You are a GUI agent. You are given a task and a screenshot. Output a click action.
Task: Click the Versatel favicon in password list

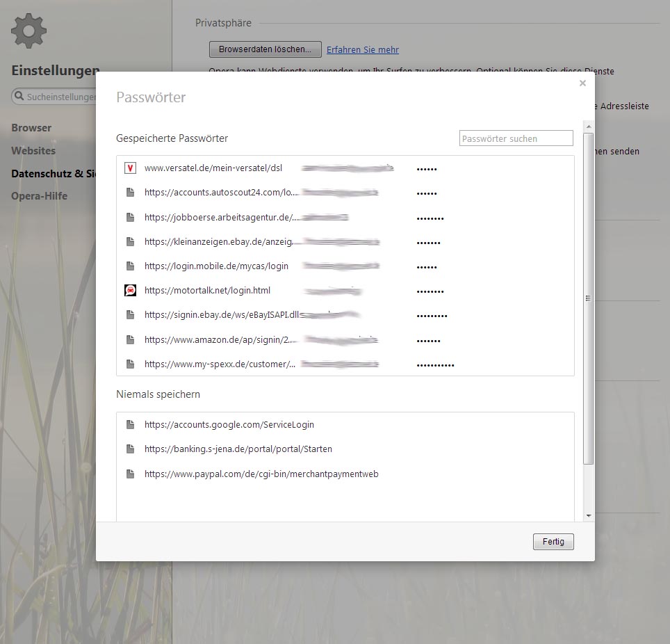point(130,168)
